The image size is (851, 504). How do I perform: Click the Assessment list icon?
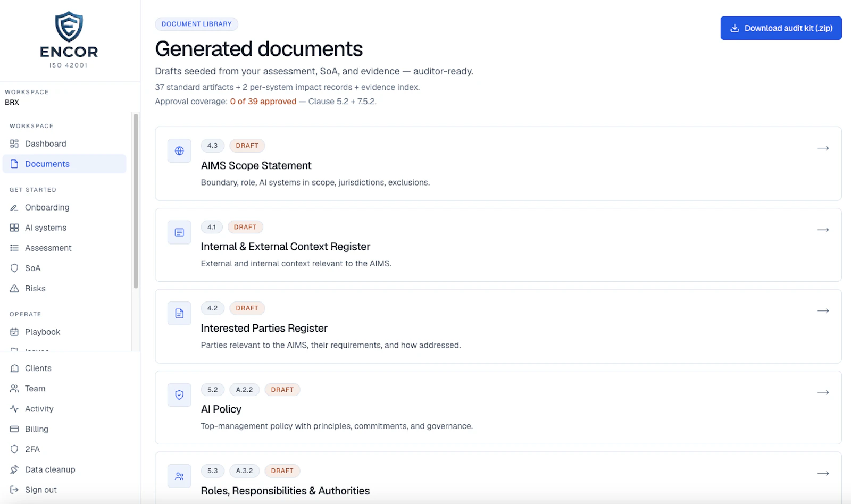[x=14, y=248]
